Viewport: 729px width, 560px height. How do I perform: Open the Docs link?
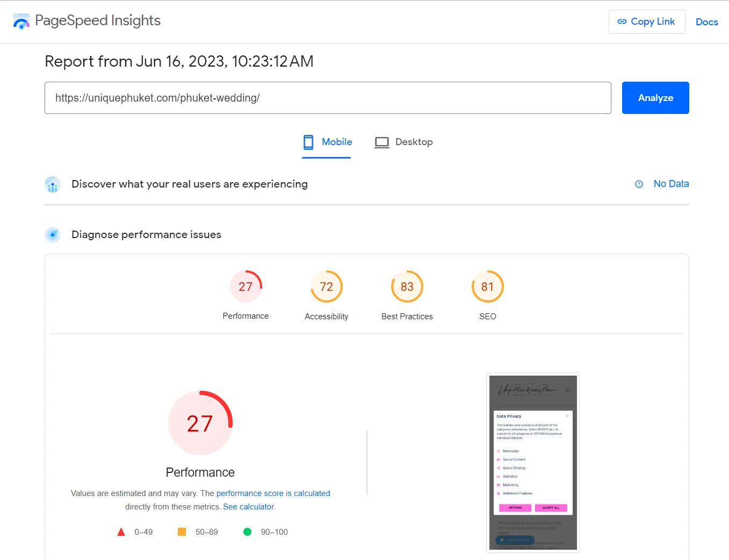[x=706, y=22]
